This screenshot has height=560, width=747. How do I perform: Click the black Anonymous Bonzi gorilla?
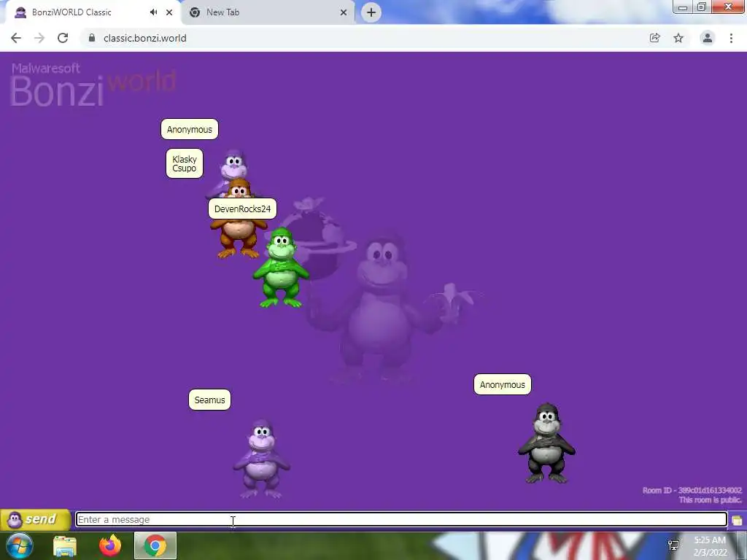[x=546, y=443]
